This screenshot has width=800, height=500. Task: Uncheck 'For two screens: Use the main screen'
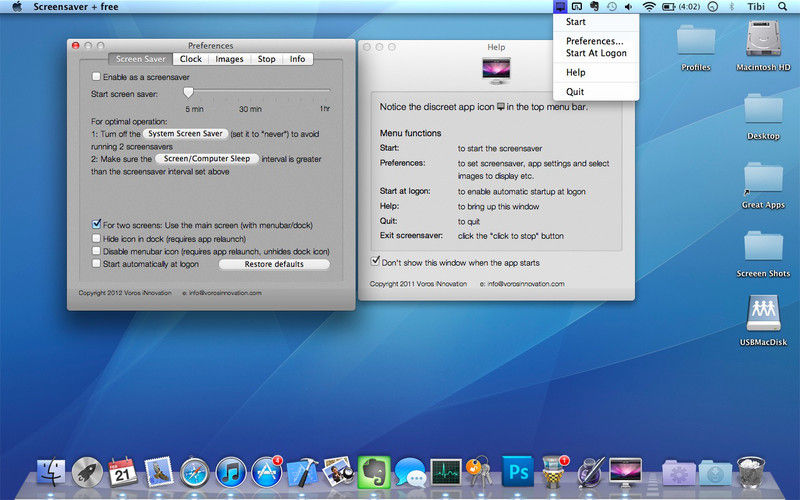click(x=96, y=224)
